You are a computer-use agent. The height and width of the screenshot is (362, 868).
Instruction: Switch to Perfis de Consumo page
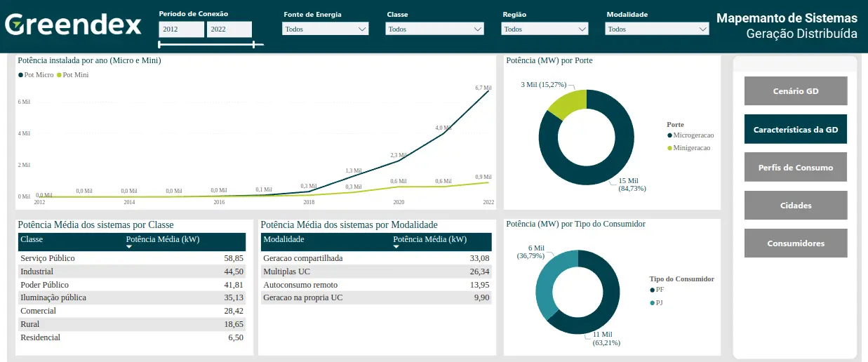coord(796,167)
